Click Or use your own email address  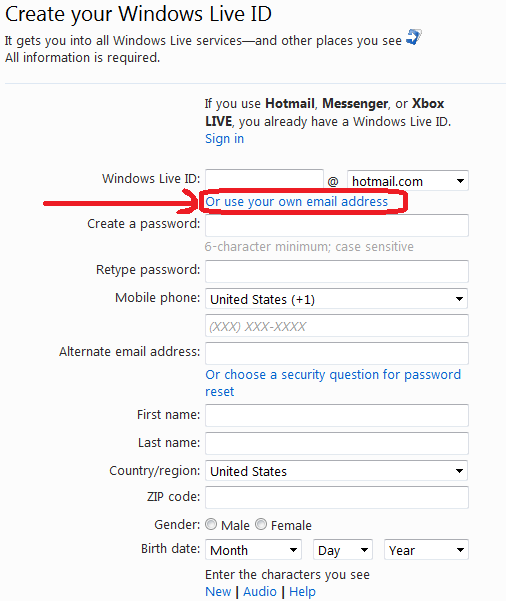click(296, 202)
